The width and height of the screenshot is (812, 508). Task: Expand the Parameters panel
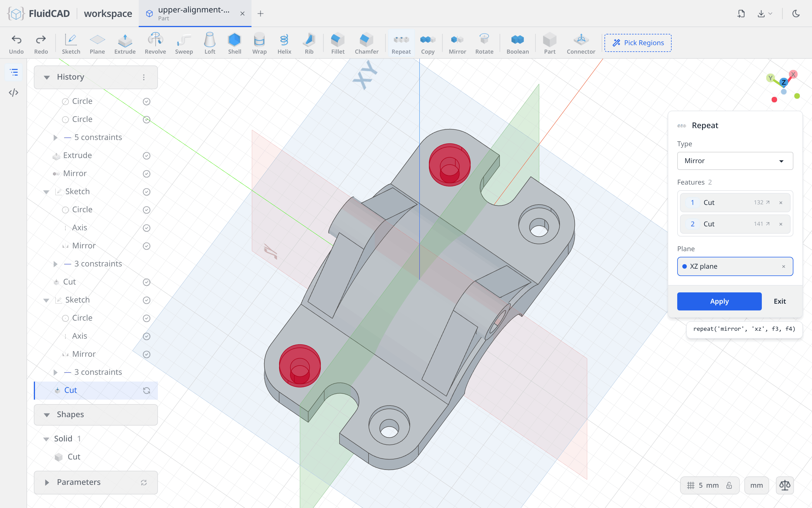47,483
